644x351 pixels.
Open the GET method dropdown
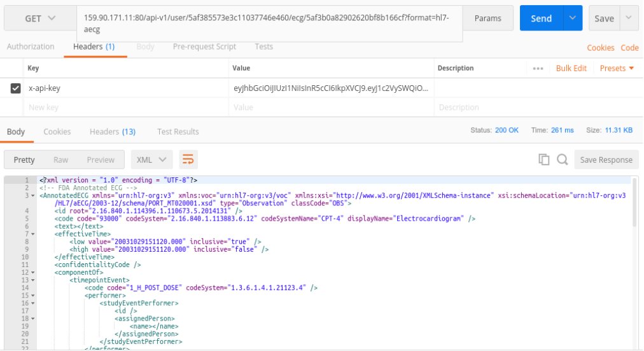pyautogui.click(x=40, y=18)
